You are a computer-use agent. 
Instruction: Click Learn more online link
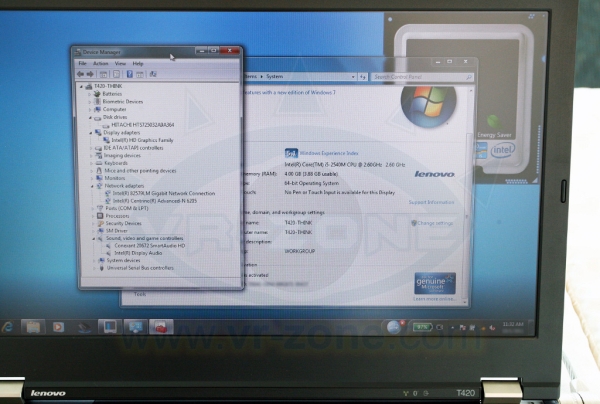tap(434, 299)
